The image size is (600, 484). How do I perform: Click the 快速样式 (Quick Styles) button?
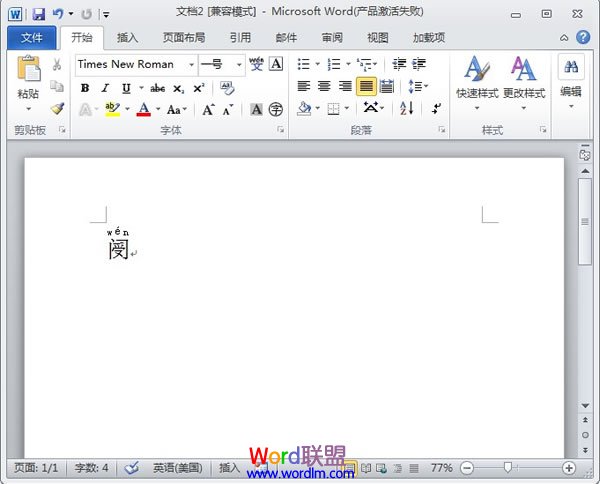476,82
